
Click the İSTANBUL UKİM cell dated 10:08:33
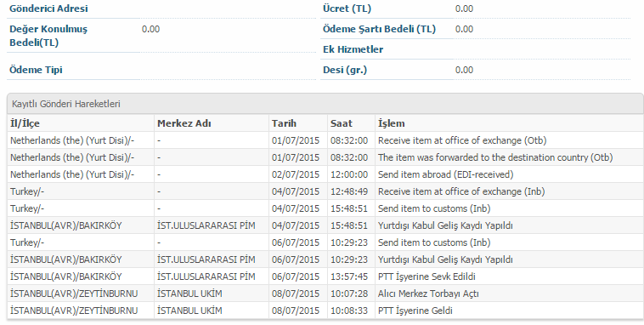[189, 311]
